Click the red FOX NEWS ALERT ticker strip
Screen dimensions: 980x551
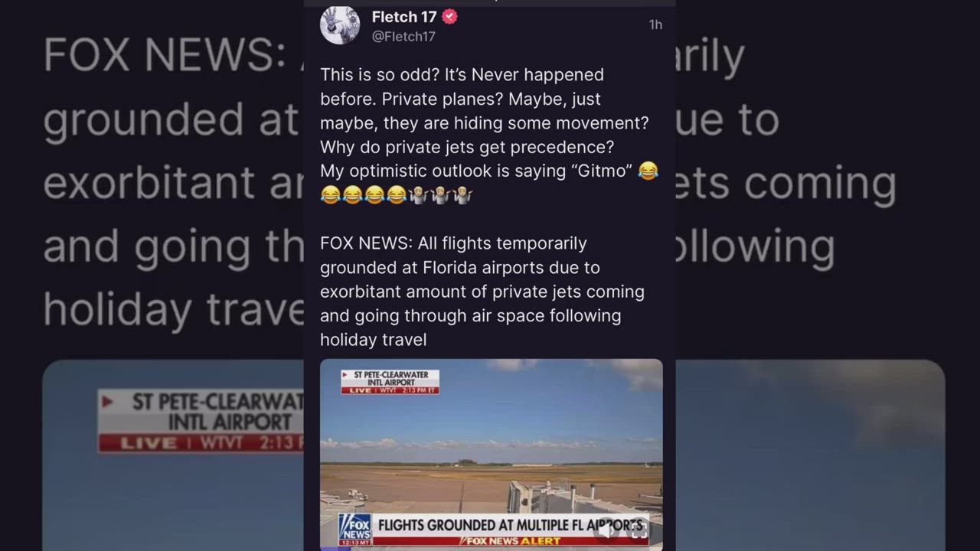tap(510, 541)
